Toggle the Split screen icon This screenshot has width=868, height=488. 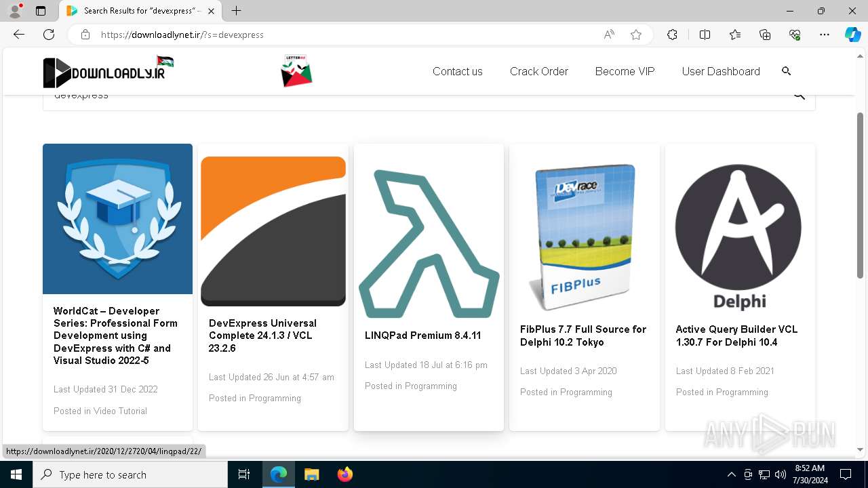point(705,35)
